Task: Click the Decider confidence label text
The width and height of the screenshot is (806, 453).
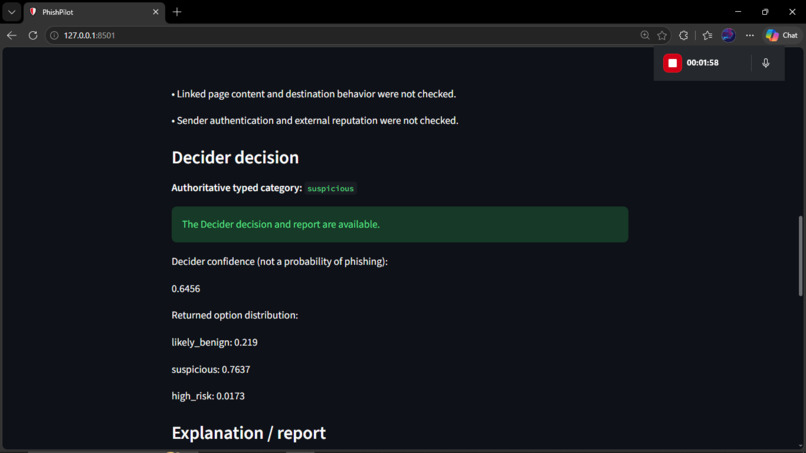Action: pos(279,261)
